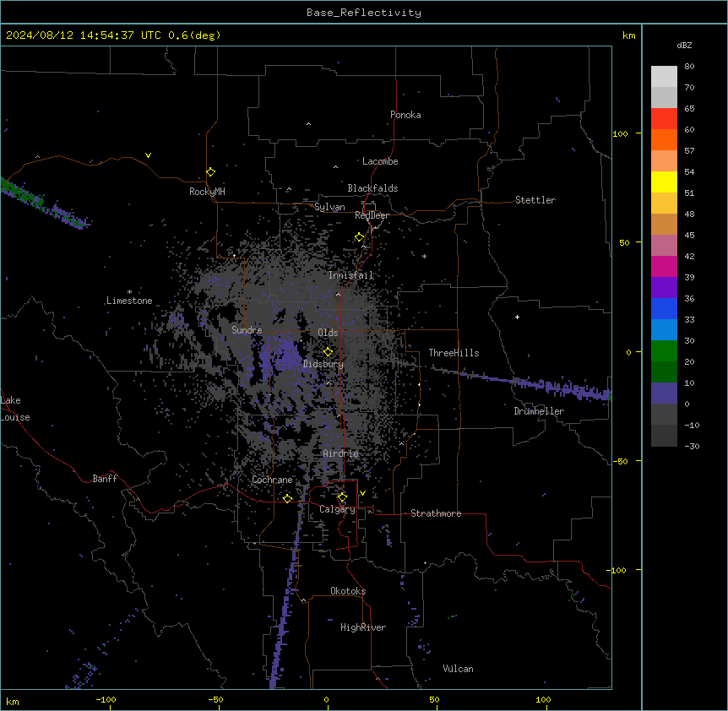
Task: Click the 100 tick label on the right axis
Action: pos(620,133)
